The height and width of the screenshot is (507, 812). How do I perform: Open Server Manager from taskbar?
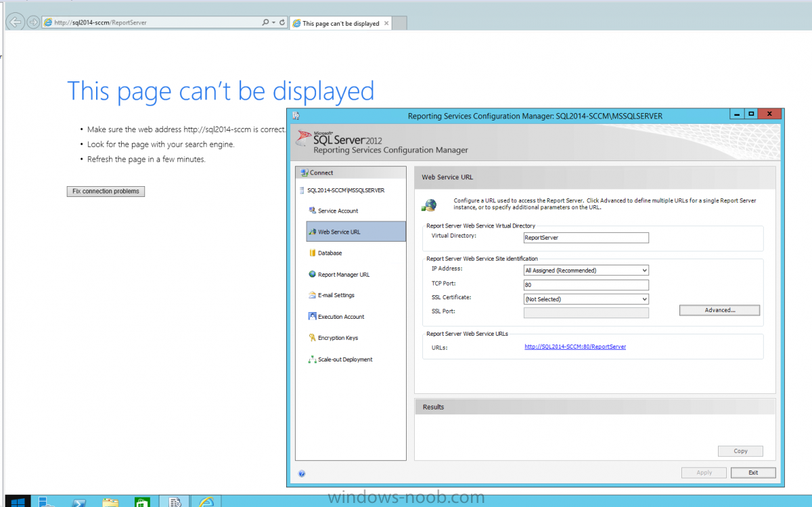pyautogui.click(x=47, y=502)
